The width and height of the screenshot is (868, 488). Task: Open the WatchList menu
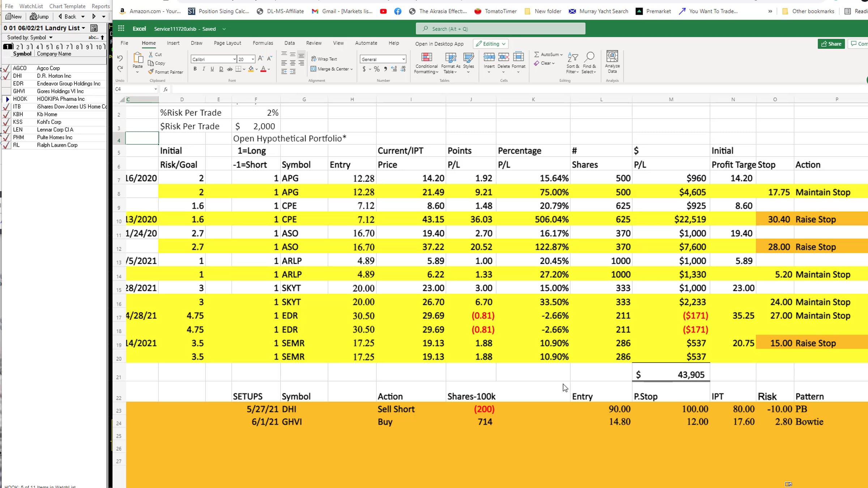(x=31, y=6)
